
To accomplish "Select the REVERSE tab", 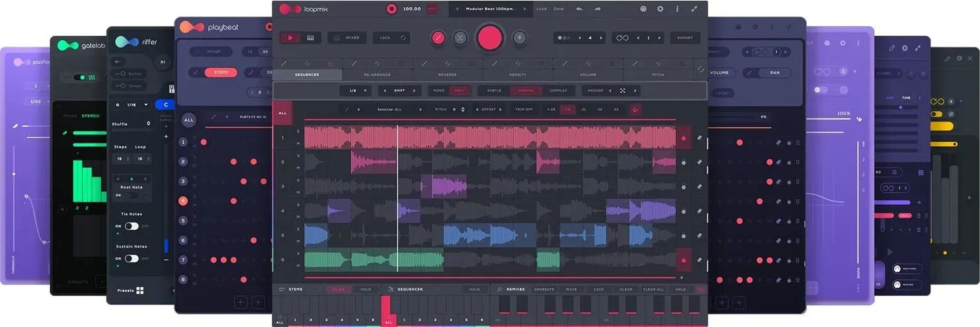I will (x=448, y=74).
